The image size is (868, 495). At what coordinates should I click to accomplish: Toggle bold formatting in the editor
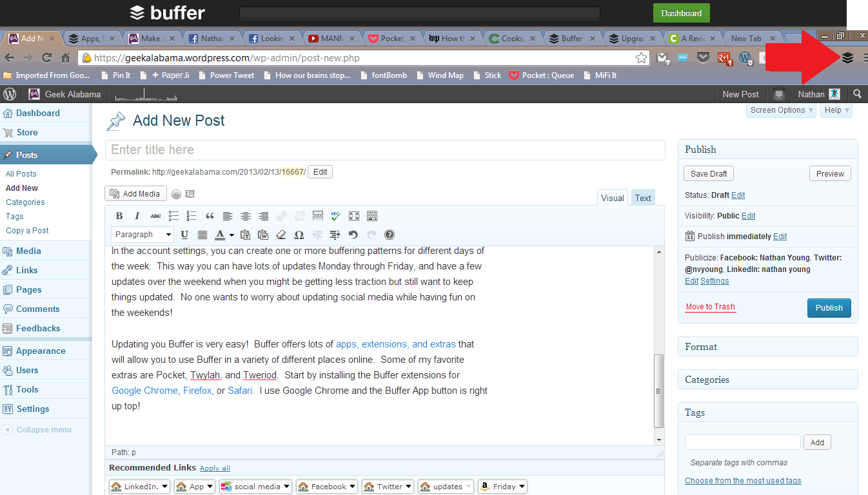pos(119,216)
